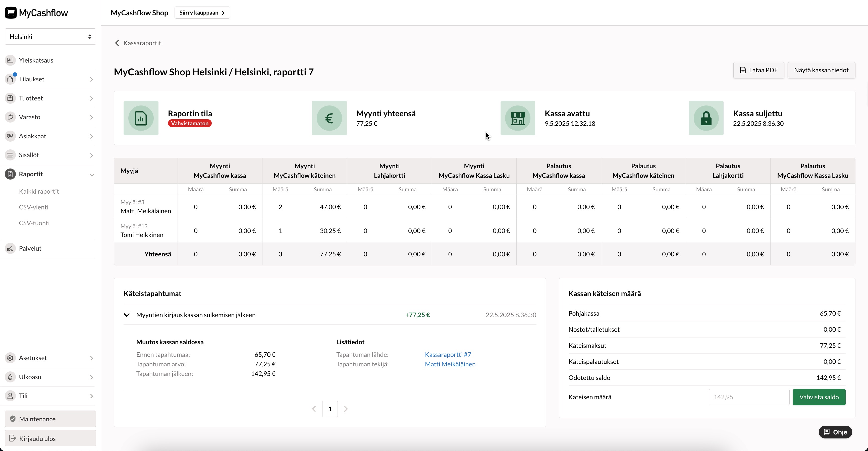Click the Tuotteet box icon

click(x=11, y=98)
